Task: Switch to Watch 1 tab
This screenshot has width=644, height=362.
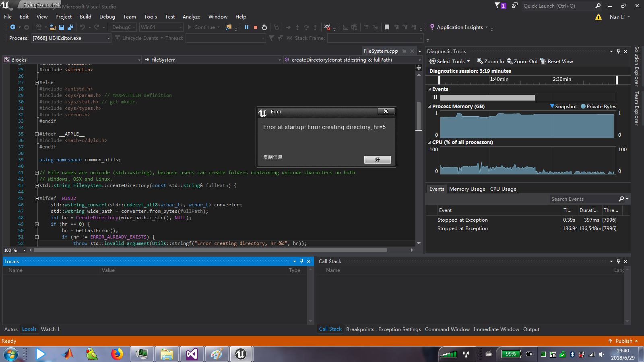Action: 50,329
